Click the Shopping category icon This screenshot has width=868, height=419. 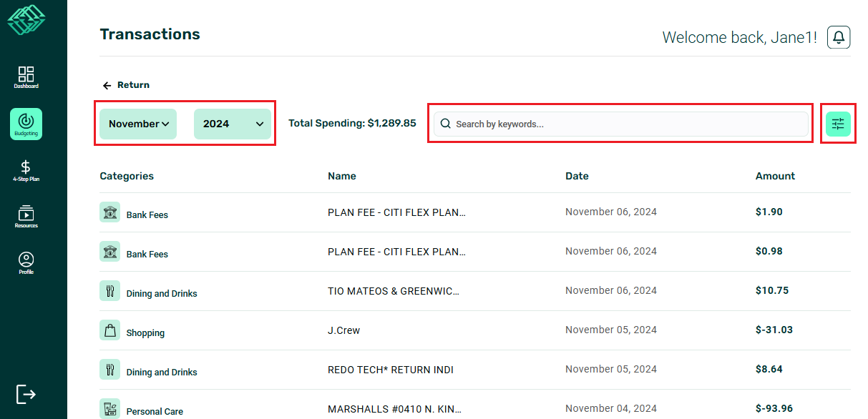pos(109,330)
